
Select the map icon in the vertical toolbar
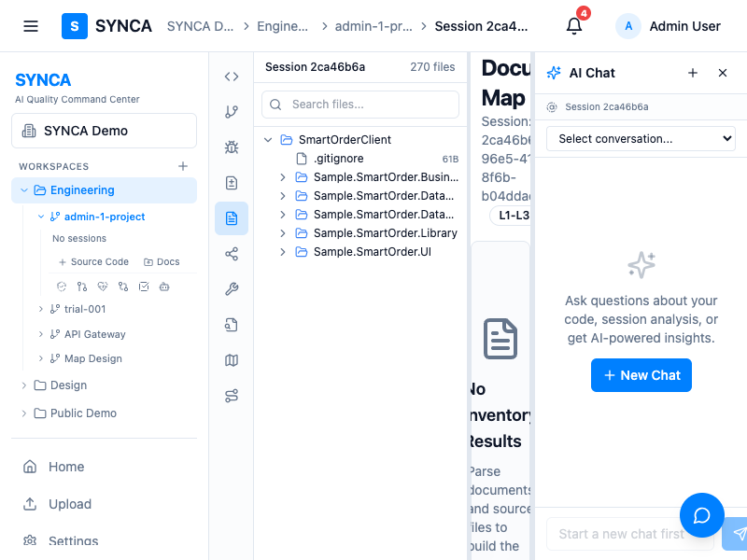pos(232,360)
